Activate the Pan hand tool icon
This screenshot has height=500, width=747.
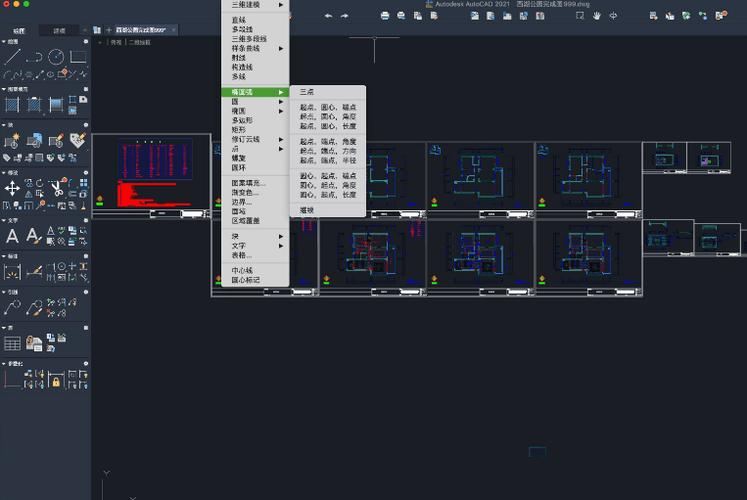(x=596, y=16)
